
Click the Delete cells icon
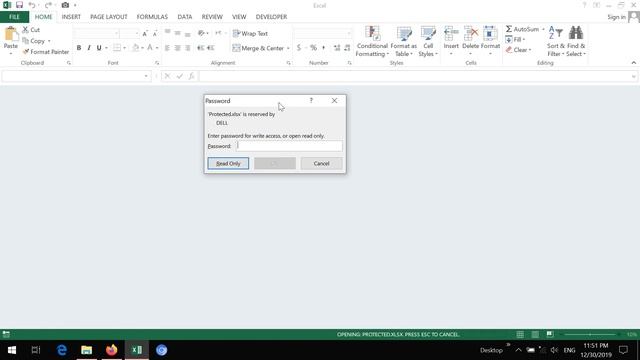(471, 33)
